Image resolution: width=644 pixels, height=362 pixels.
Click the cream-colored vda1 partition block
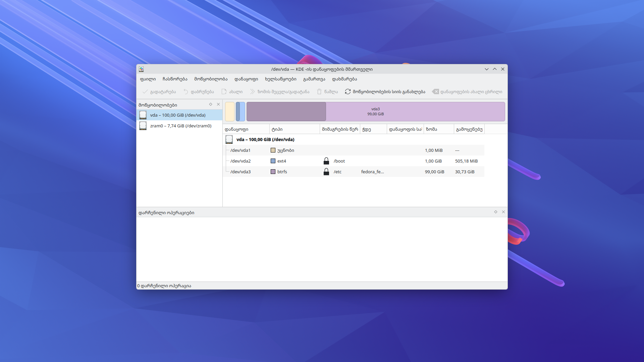230,112
